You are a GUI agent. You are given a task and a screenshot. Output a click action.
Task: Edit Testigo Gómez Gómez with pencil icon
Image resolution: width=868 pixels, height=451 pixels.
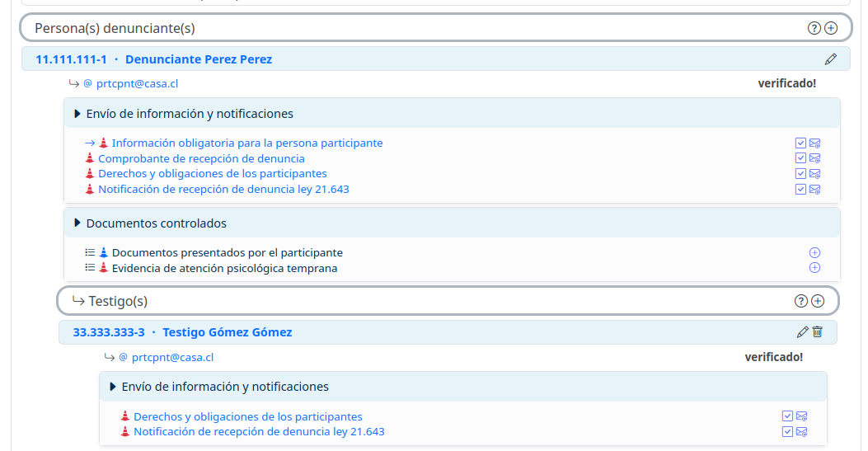coord(802,332)
